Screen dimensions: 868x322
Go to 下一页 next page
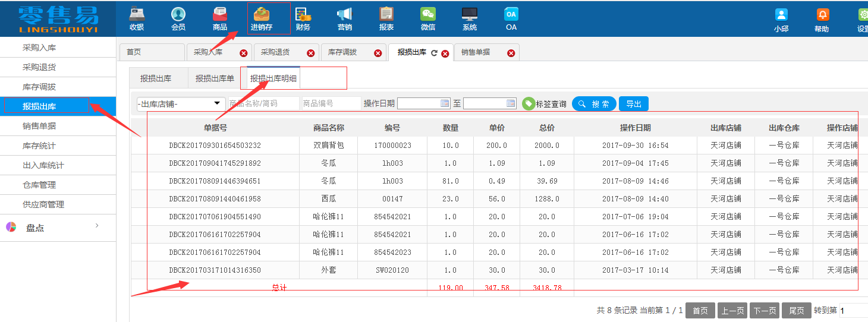[765, 310]
